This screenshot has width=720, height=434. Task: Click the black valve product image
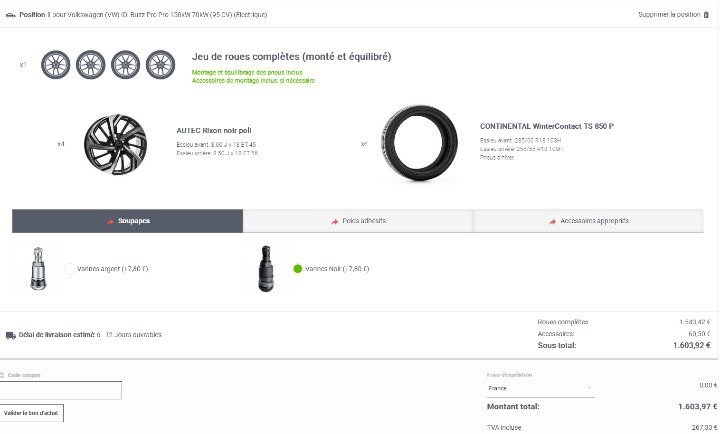(x=266, y=268)
